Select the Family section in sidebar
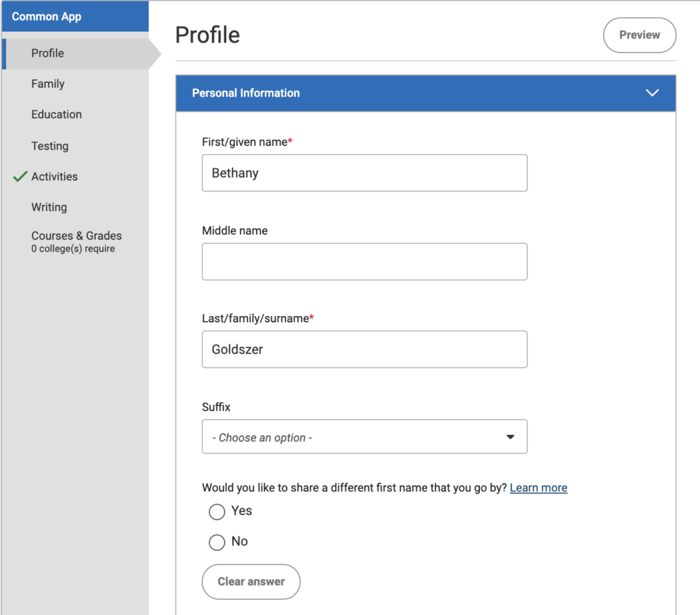This screenshot has height=615, width=700. pos(48,83)
